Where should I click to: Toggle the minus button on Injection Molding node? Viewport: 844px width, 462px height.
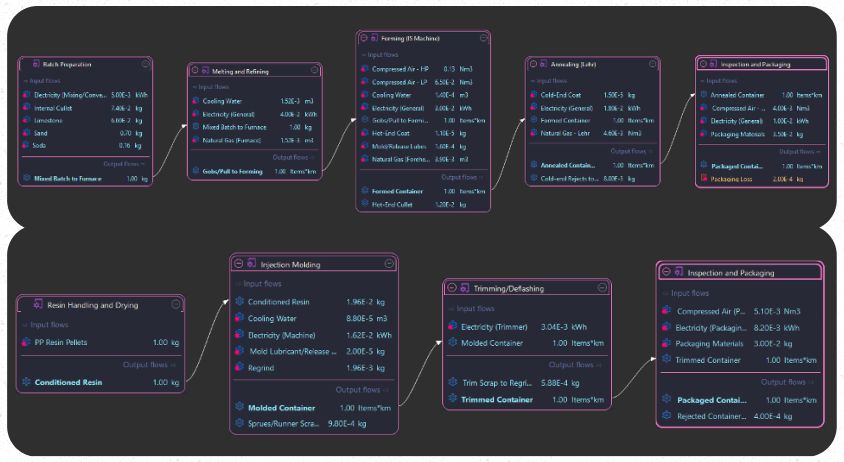point(239,264)
